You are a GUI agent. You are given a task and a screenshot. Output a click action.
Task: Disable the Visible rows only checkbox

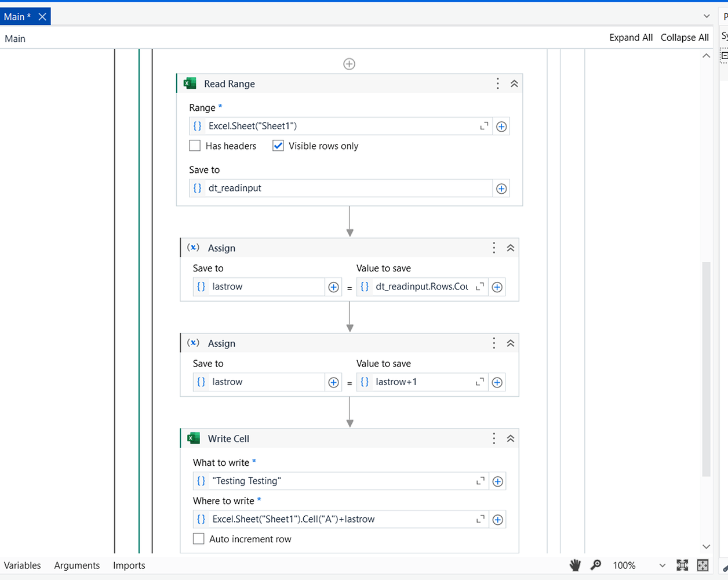[278, 146]
